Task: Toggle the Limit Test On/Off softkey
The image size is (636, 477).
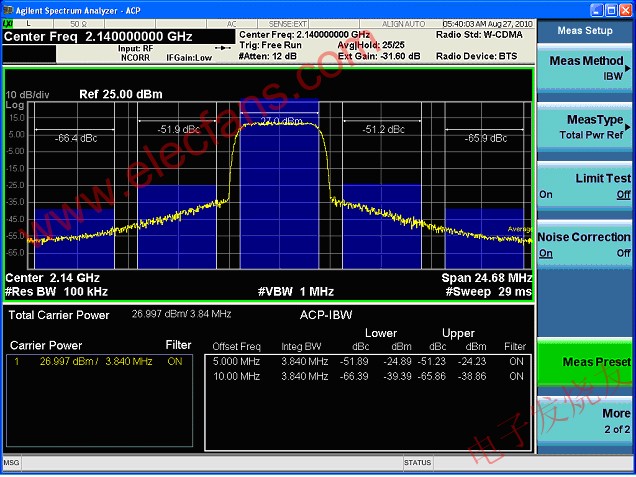Action: [x=585, y=186]
